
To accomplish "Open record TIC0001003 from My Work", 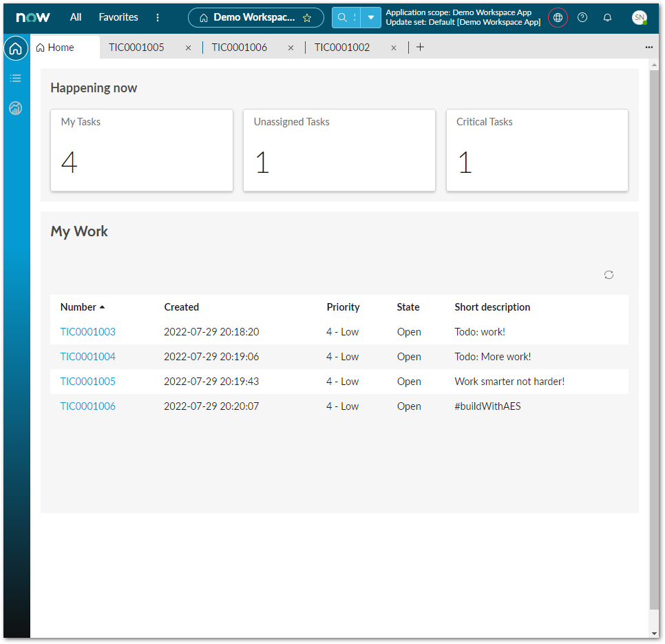I will 87,331.
